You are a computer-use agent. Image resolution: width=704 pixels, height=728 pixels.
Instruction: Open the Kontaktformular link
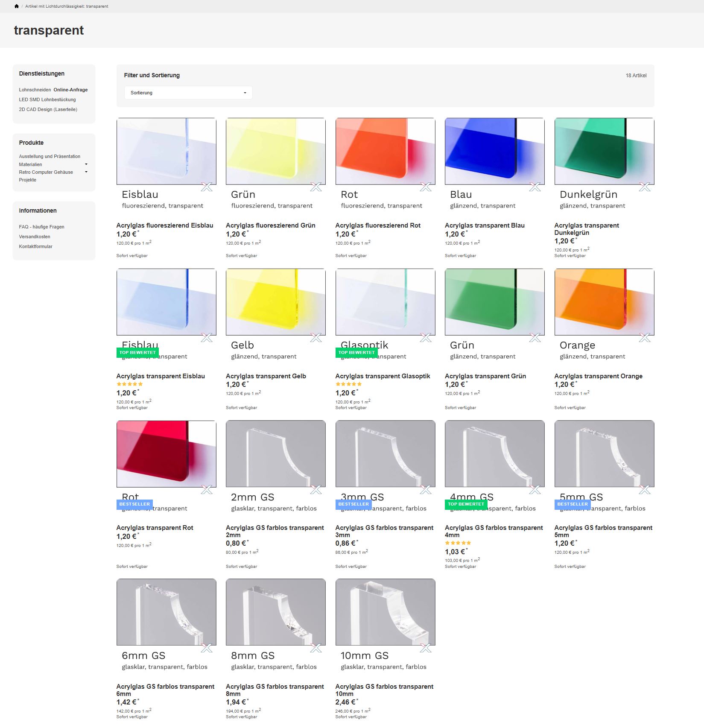pyautogui.click(x=35, y=246)
